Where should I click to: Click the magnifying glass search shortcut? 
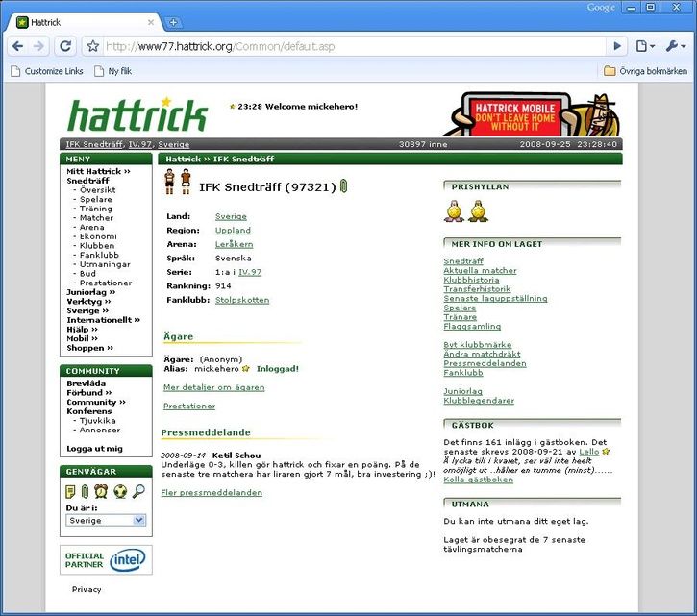(x=138, y=491)
